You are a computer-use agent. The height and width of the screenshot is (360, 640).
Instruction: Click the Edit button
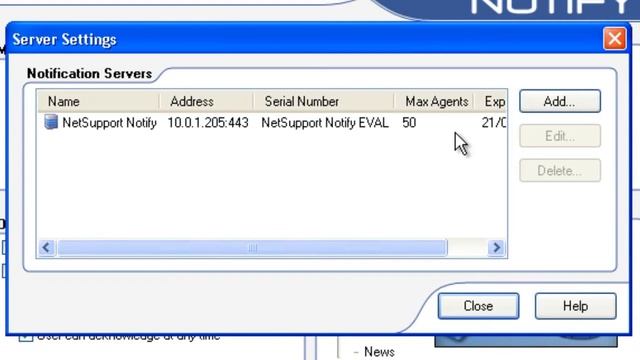coord(560,136)
